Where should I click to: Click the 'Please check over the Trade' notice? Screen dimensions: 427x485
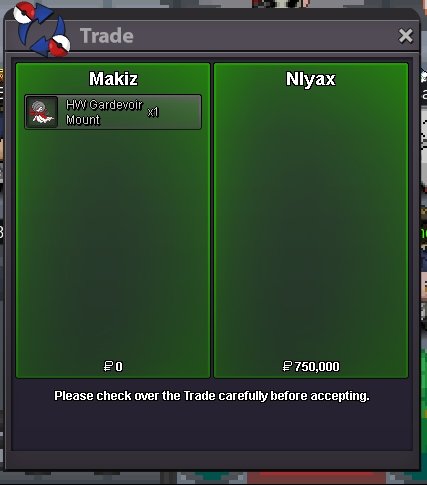pyautogui.click(x=212, y=396)
